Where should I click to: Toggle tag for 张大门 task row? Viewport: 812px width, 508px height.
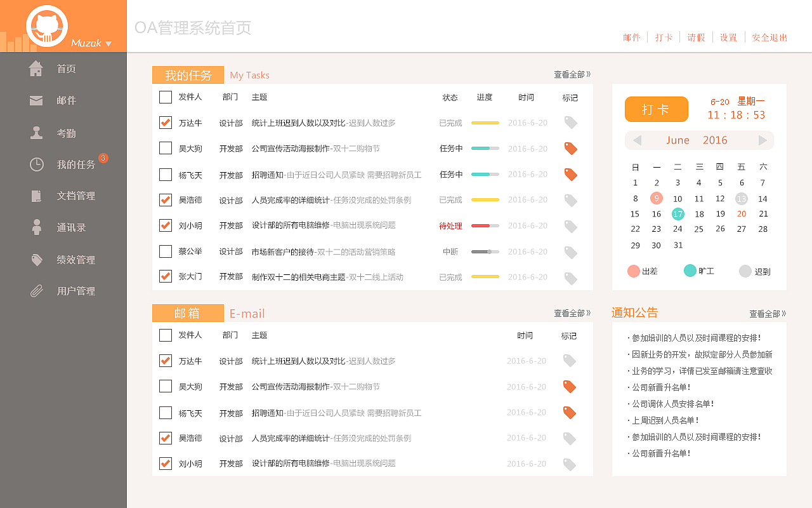571,278
